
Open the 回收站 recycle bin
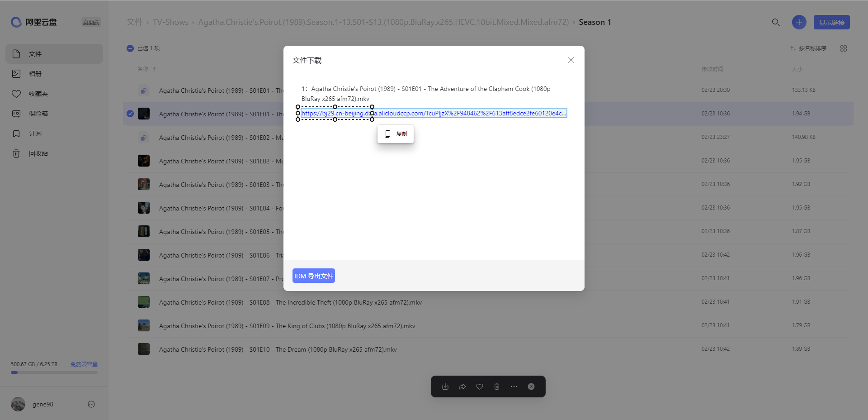(x=54, y=153)
